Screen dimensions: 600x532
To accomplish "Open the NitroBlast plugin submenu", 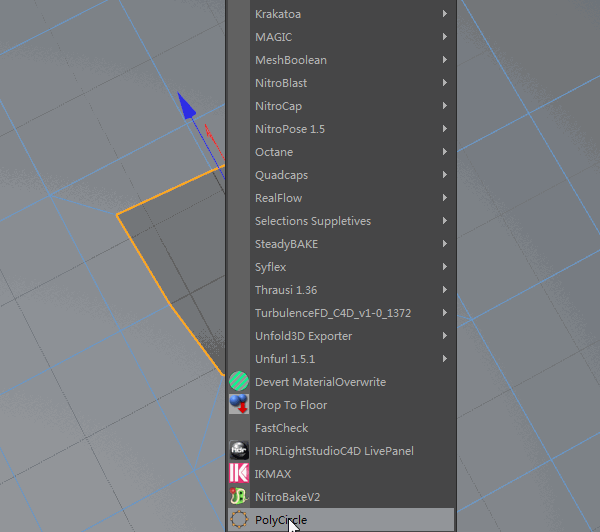I will [x=283, y=83].
